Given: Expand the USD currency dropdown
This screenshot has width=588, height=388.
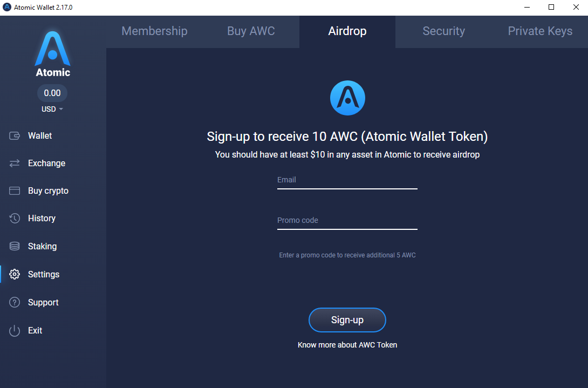Looking at the screenshot, I should (52, 109).
